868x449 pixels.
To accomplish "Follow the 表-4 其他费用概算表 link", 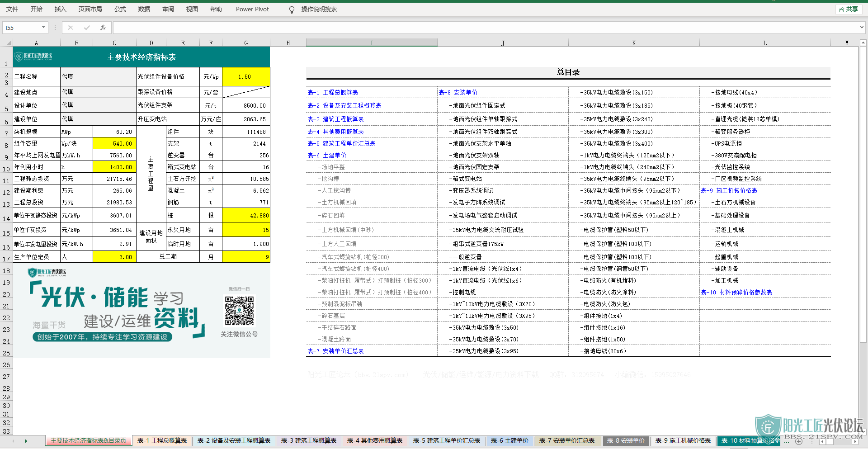I will [336, 132].
